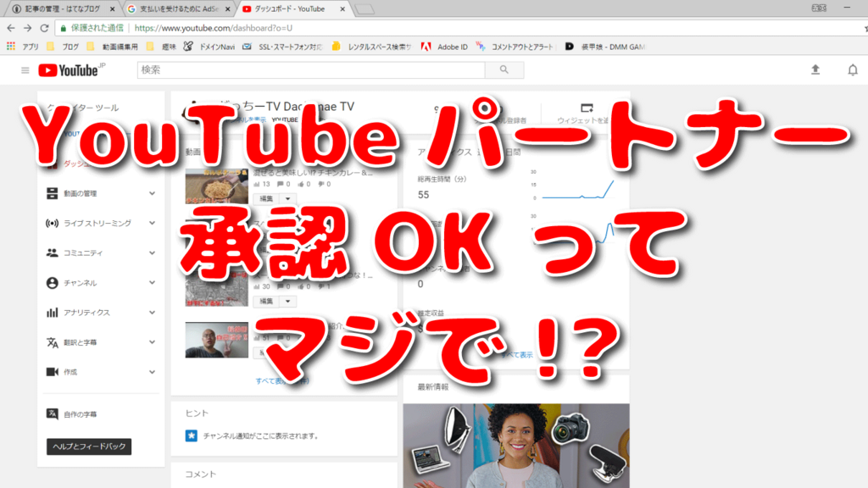The image size is (868, 488).
Task: Open the 動画編集用 bookmark folder
Action: coord(113,47)
